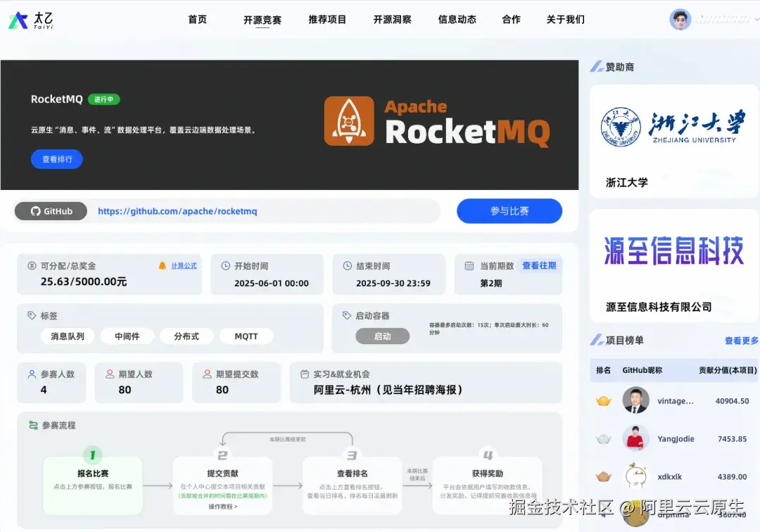Click the clock icon beside 开始时间

coord(225,265)
